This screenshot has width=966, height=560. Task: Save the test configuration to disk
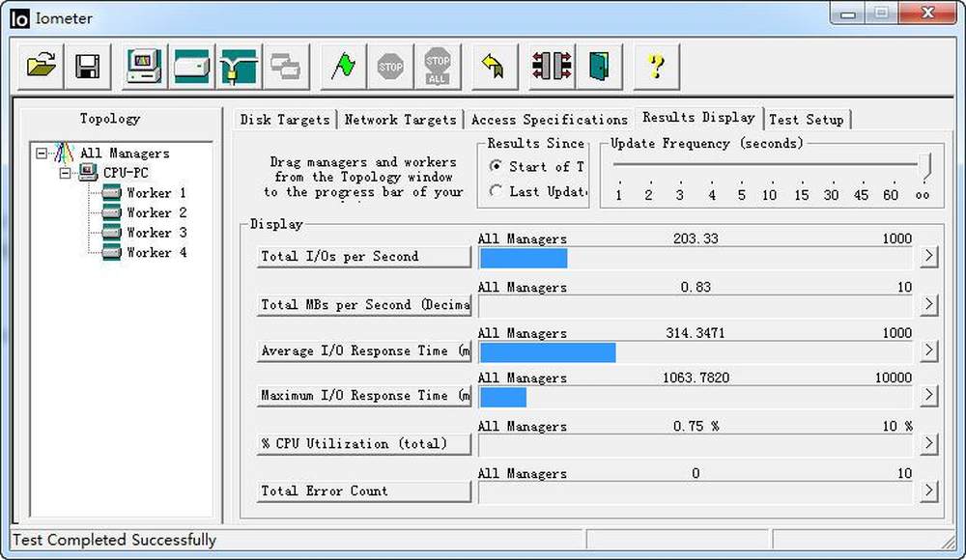point(88,66)
